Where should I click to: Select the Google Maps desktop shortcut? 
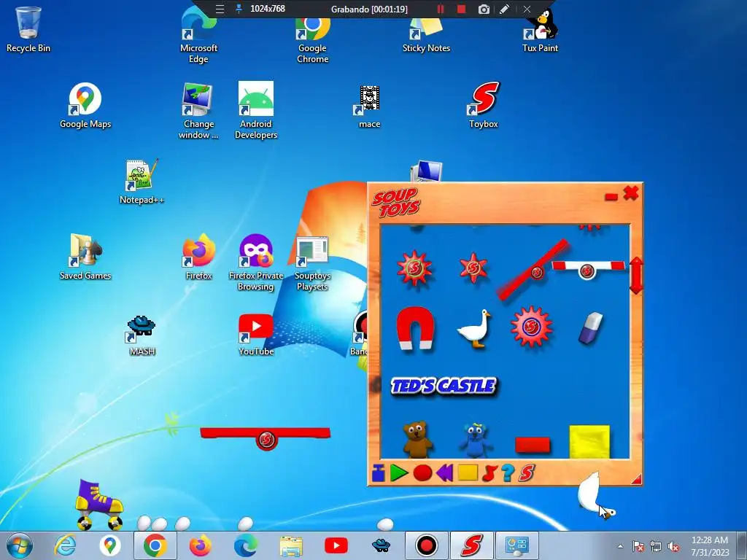point(85,106)
